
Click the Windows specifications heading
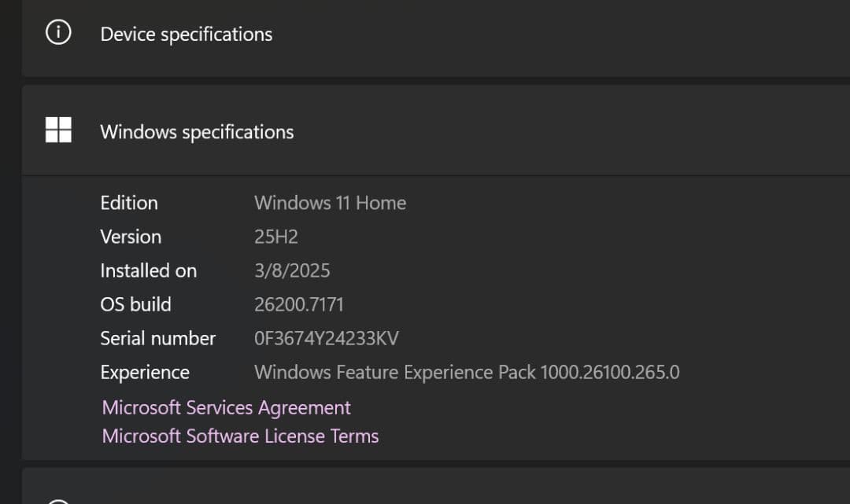click(x=197, y=131)
